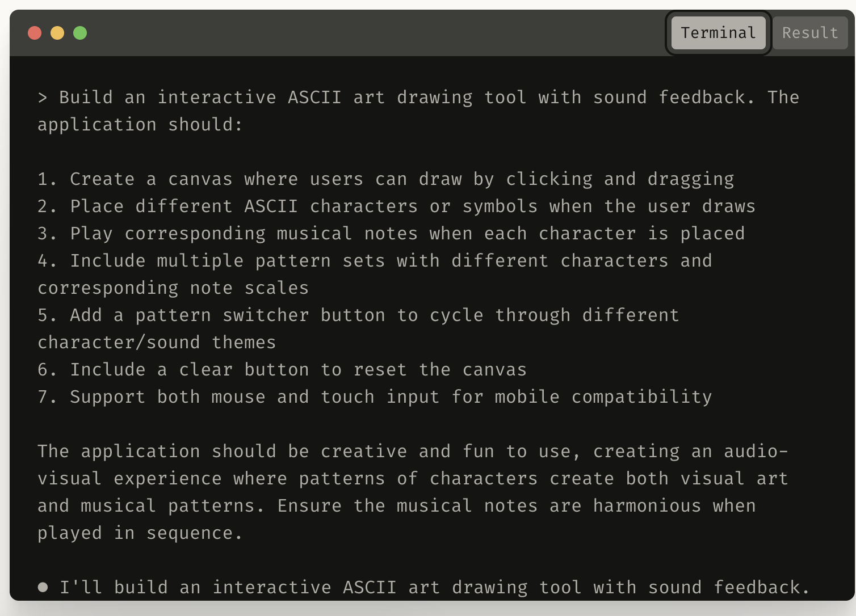Click the text 'played in sequence.'
Screen dimensions: 856x616
tap(140, 533)
